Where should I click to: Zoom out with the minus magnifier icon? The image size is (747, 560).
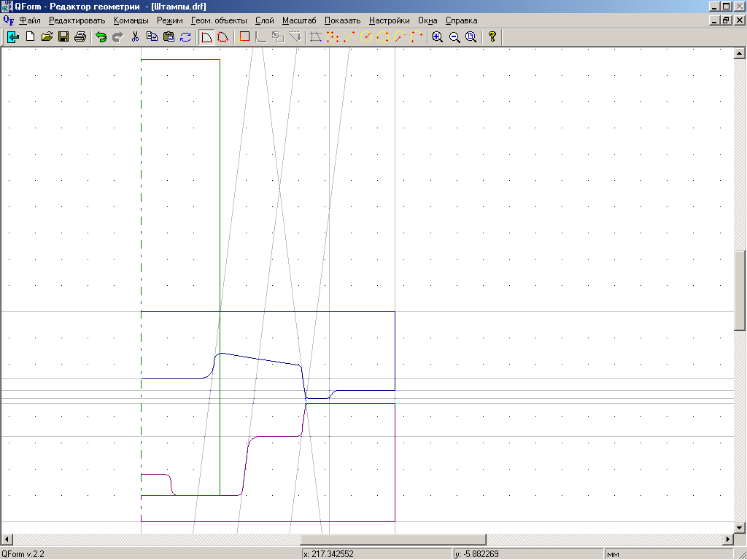[454, 37]
